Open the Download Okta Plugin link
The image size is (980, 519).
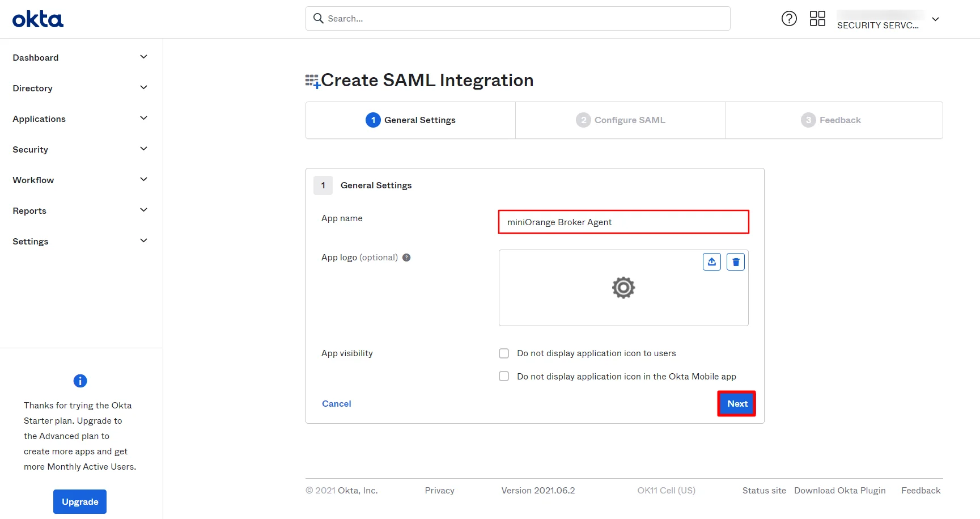click(x=840, y=490)
